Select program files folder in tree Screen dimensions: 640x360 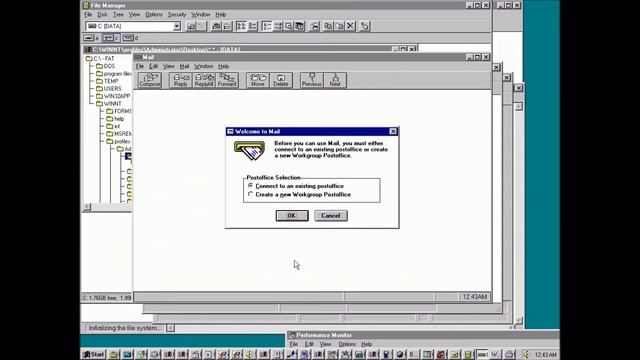[114, 73]
